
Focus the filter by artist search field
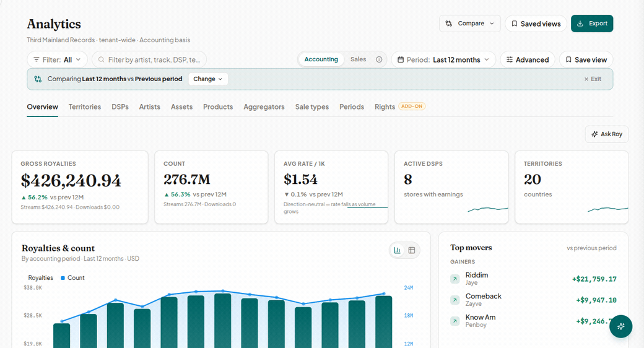click(x=149, y=59)
